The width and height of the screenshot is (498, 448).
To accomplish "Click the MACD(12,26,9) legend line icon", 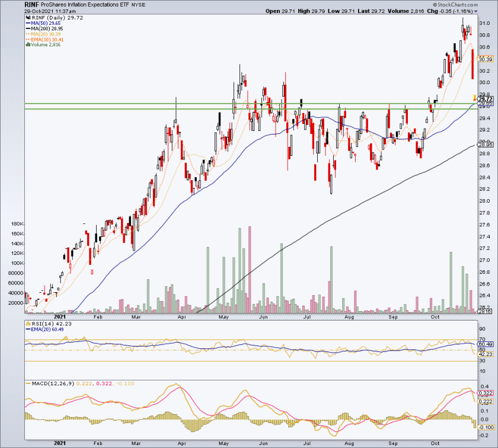I will (27, 383).
